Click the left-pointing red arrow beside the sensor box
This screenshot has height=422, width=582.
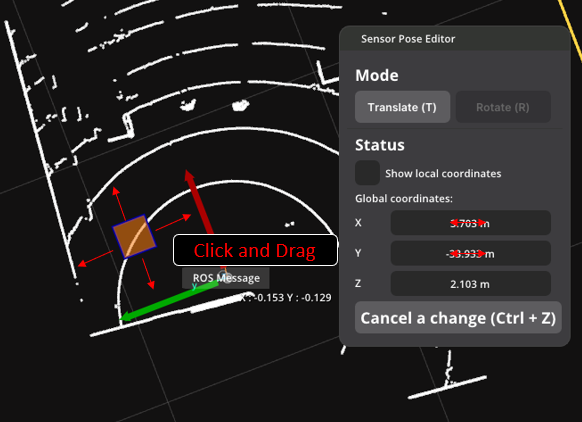tap(96, 258)
